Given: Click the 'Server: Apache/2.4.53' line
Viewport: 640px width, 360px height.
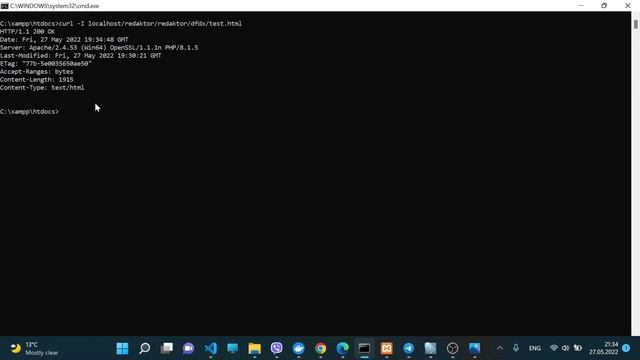Looking at the screenshot, I should click(x=99, y=47).
